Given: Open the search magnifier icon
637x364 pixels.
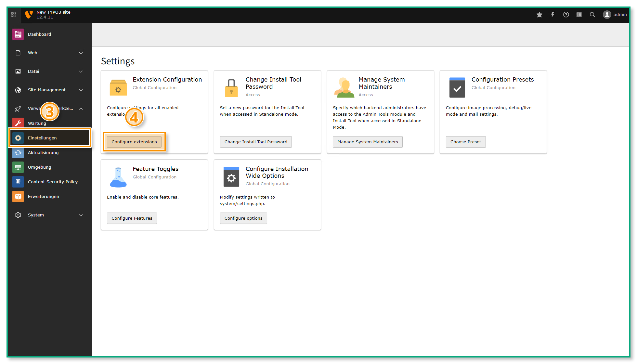Looking at the screenshot, I should coord(592,15).
